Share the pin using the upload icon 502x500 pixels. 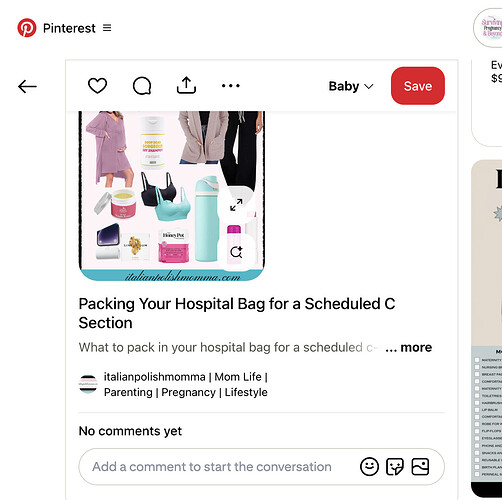tap(186, 86)
